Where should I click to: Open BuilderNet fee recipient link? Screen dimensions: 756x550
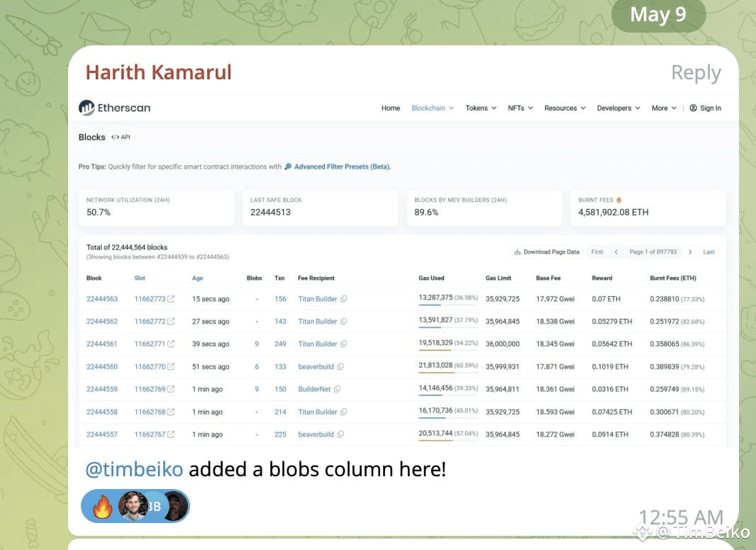click(314, 389)
